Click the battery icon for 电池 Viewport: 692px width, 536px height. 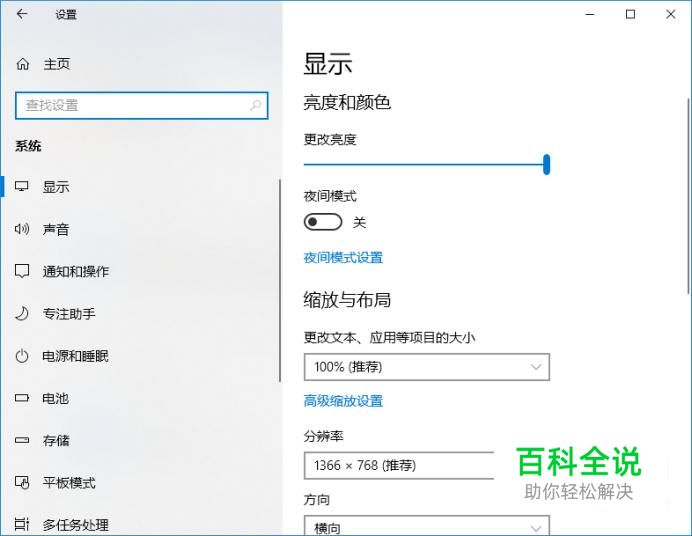(22, 398)
